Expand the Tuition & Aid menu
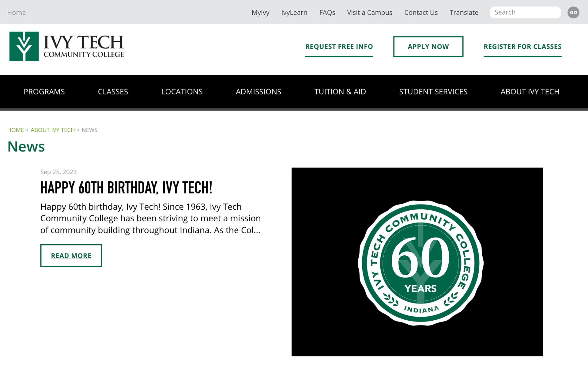Viewport: 588px width, 385px height. pyautogui.click(x=340, y=92)
